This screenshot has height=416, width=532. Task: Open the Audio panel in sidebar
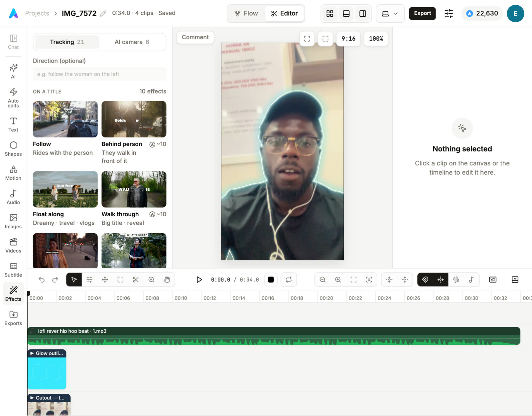[x=13, y=197]
